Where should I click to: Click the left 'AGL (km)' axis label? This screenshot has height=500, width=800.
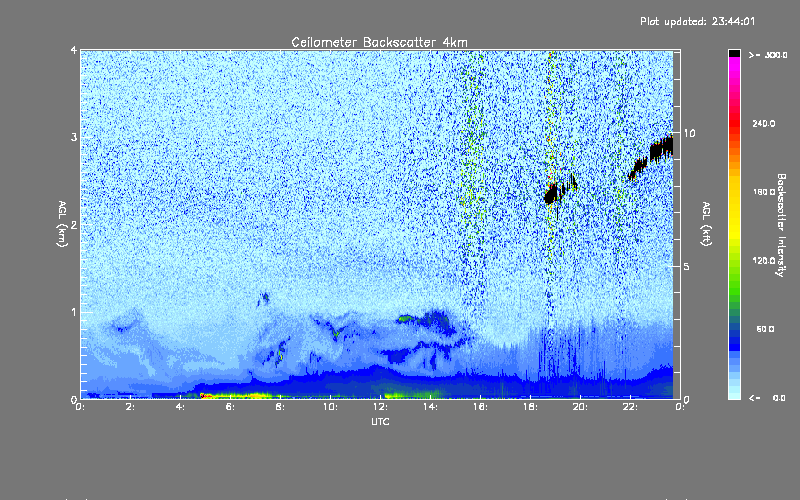(x=62, y=224)
